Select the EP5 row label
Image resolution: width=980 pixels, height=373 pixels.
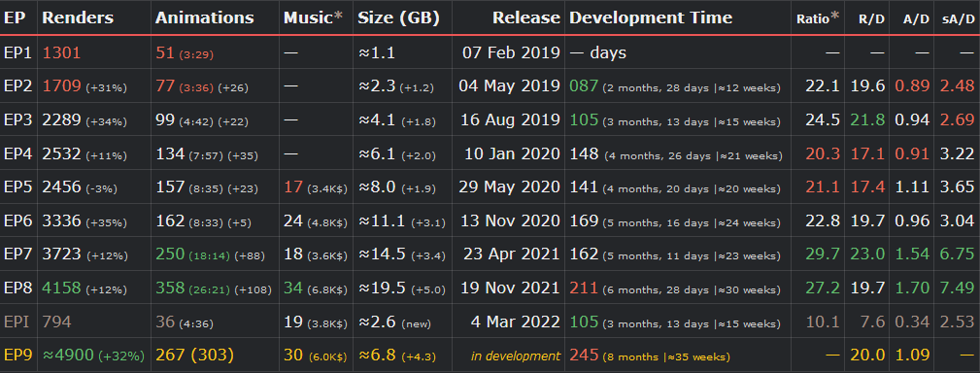(17, 186)
